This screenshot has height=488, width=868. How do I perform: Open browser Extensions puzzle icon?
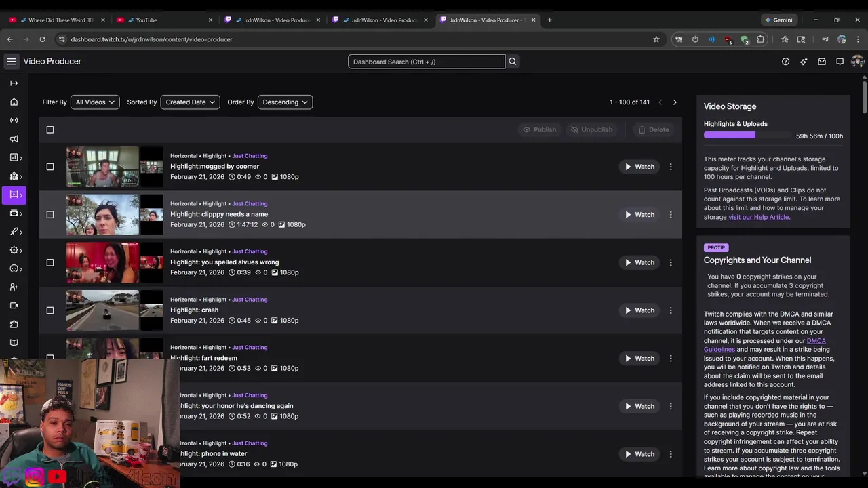[761, 39]
